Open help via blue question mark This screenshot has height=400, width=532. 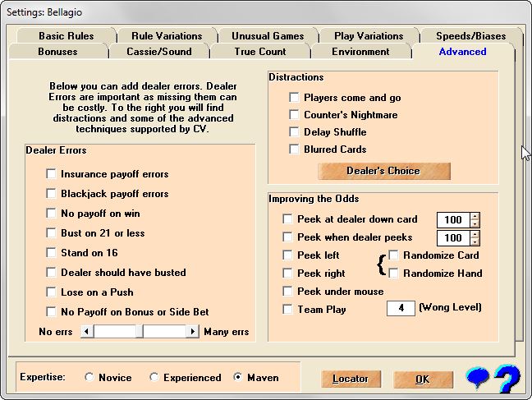[507, 378]
